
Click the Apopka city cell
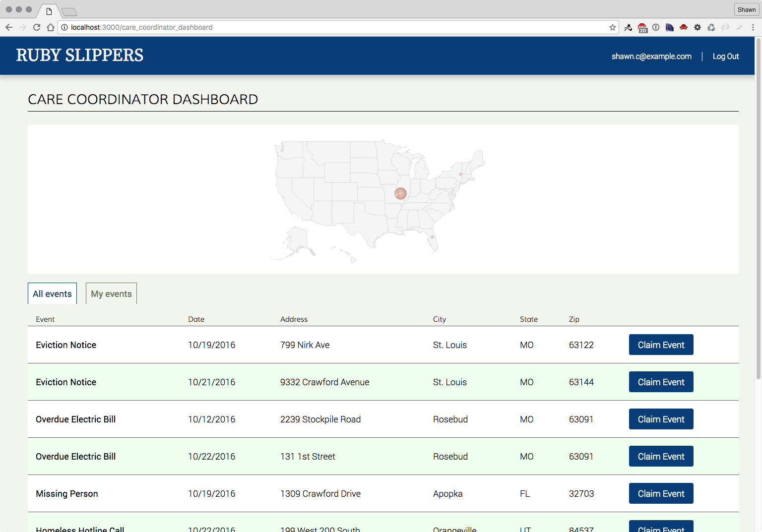(x=448, y=493)
